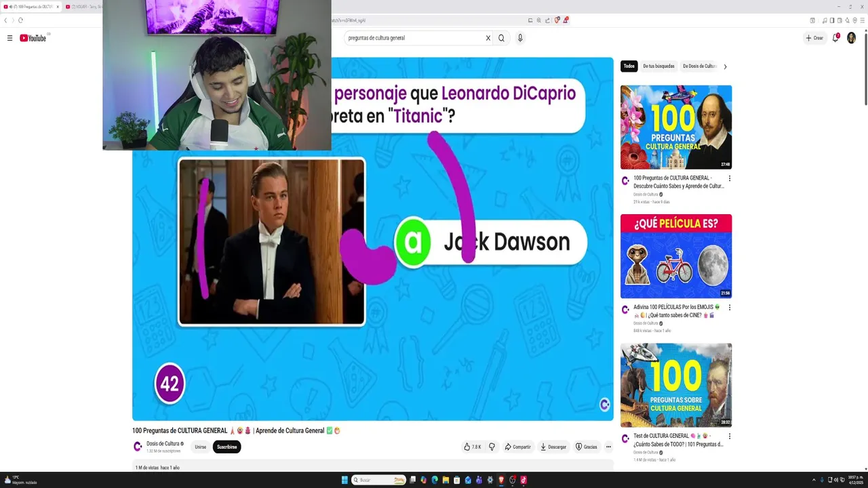Like the video (7.8 K)
The image size is (868, 488).
(x=473, y=447)
